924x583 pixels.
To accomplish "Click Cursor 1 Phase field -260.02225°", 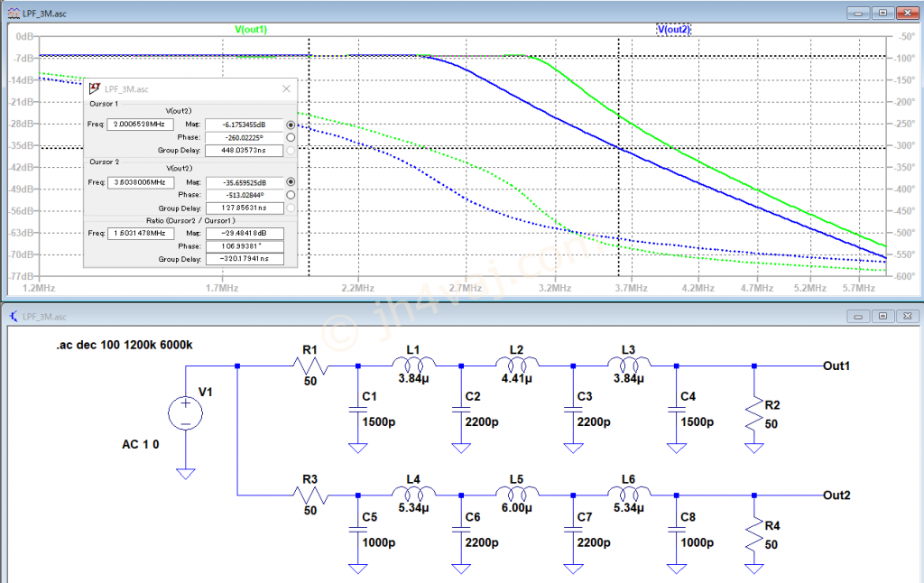I will pos(245,137).
